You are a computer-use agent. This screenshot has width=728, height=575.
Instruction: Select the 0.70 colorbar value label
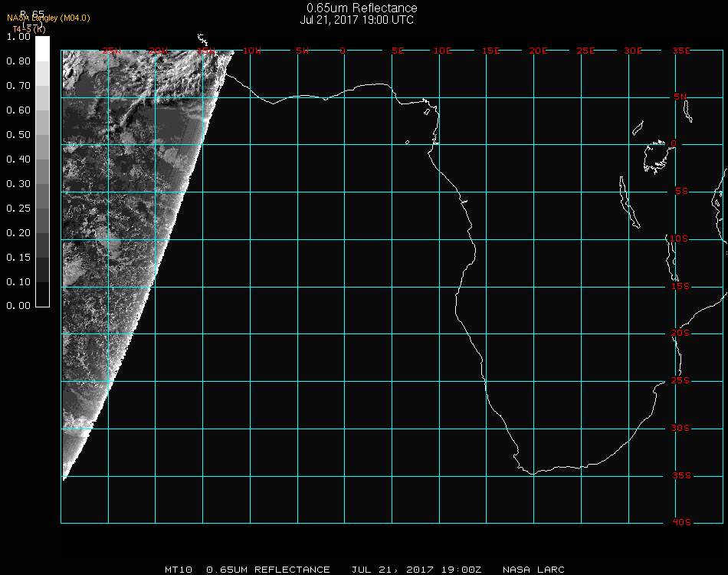pyautogui.click(x=18, y=86)
